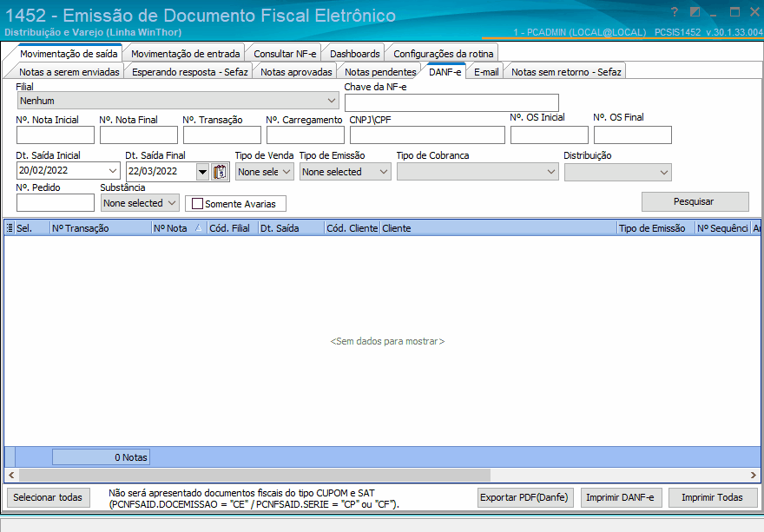Open the Notas pendentes tab
This screenshot has height=532, width=764.
coord(380,72)
